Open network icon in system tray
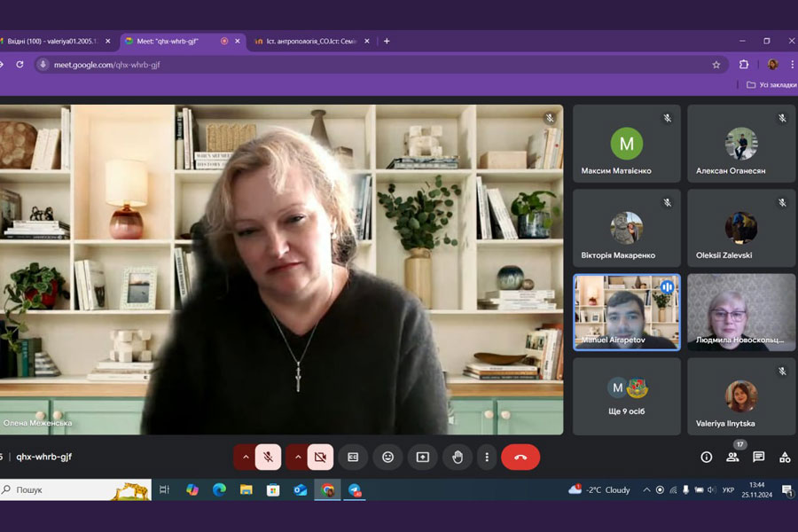 pyautogui.click(x=673, y=489)
